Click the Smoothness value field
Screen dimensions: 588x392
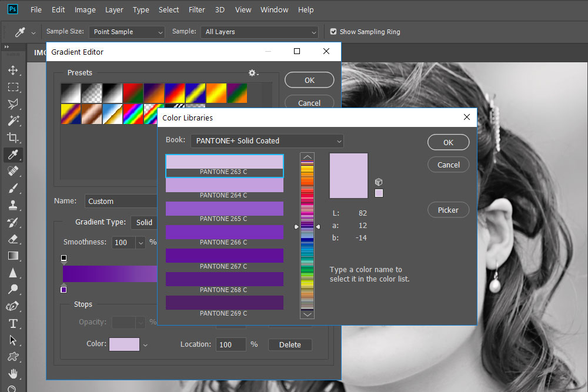(x=124, y=243)
